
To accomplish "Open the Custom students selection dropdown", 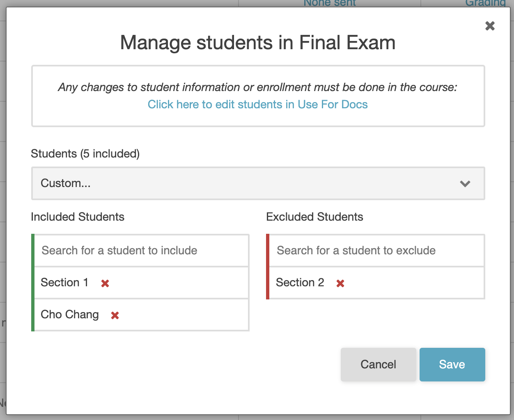I will click(258, 183).
